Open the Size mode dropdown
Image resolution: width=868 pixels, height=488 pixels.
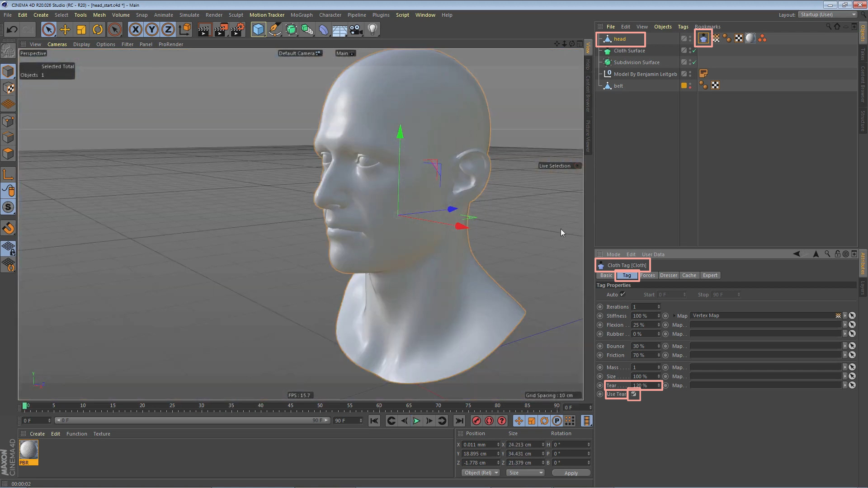[525, 473]
